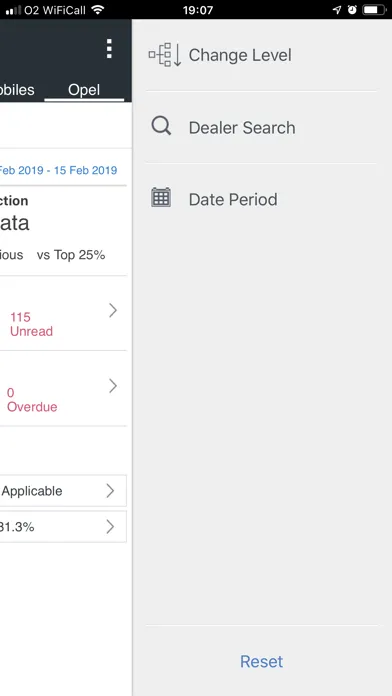Image resolution: width=392 pixels, height=696 pixels.
Task: Switch to the Opel tab
Action: (84, 90)
